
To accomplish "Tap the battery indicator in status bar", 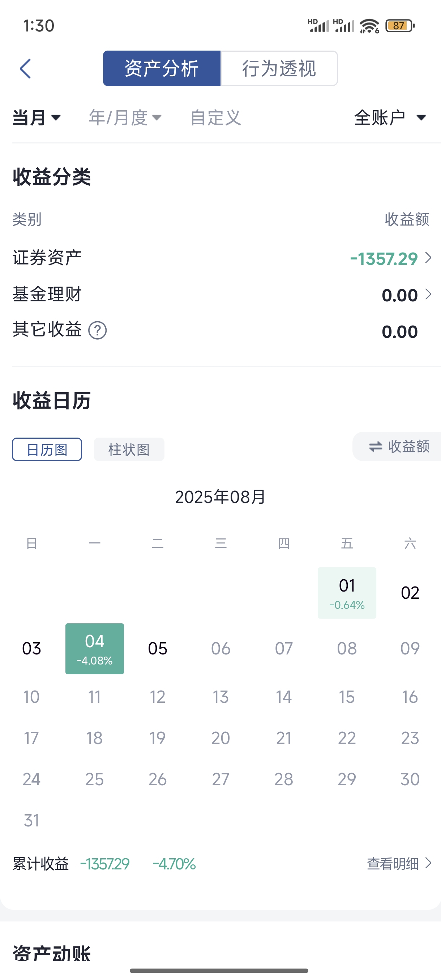I will tap(400, 26).
